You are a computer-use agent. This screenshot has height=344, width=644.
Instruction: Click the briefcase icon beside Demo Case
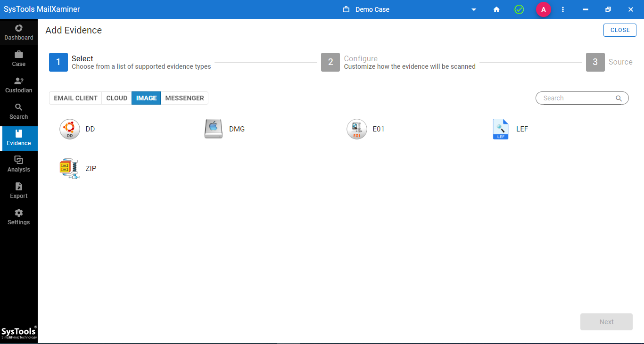coord(346,9)
